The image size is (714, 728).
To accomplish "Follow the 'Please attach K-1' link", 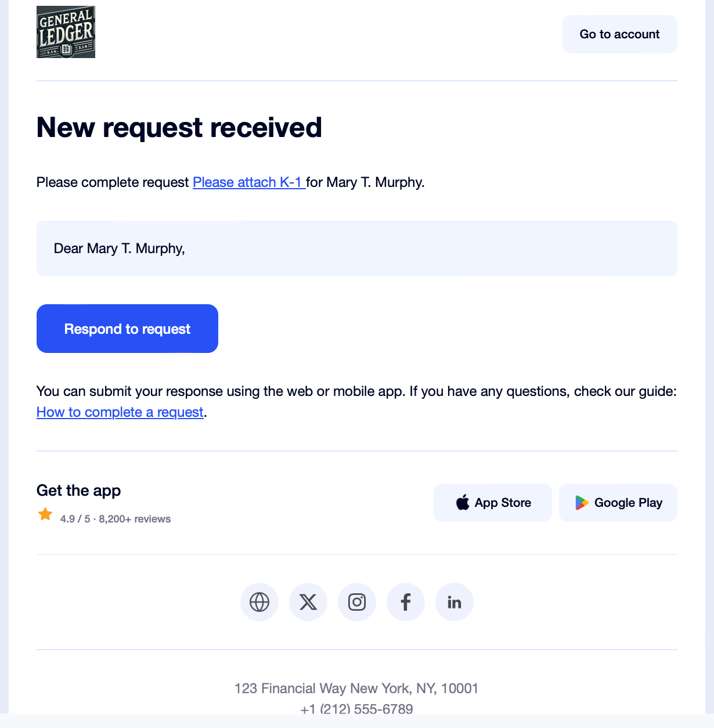I will coord(248,182).
